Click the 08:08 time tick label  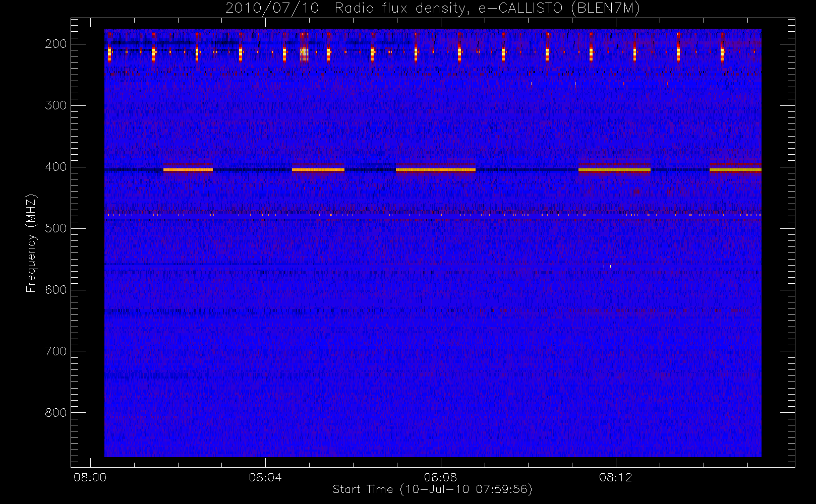click(440, 477)
